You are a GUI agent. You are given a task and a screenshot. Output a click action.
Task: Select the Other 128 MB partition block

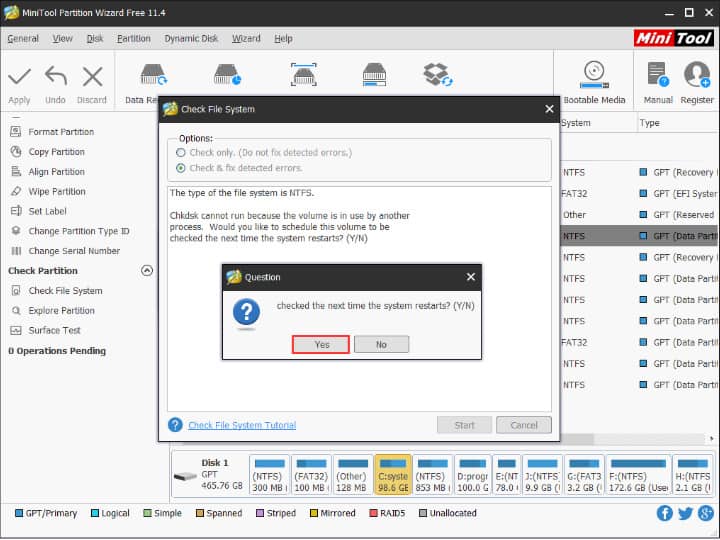click(x=352, y=475)
